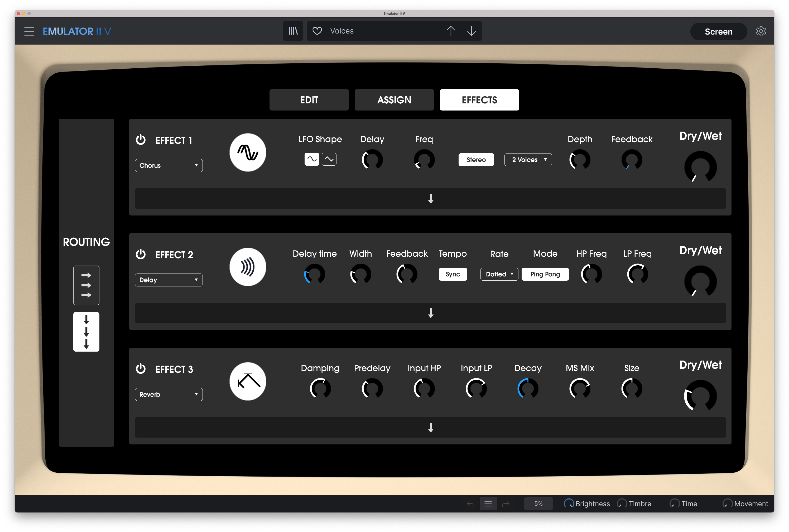
Task: Select sine LFO shape
Action: [312, 159]
